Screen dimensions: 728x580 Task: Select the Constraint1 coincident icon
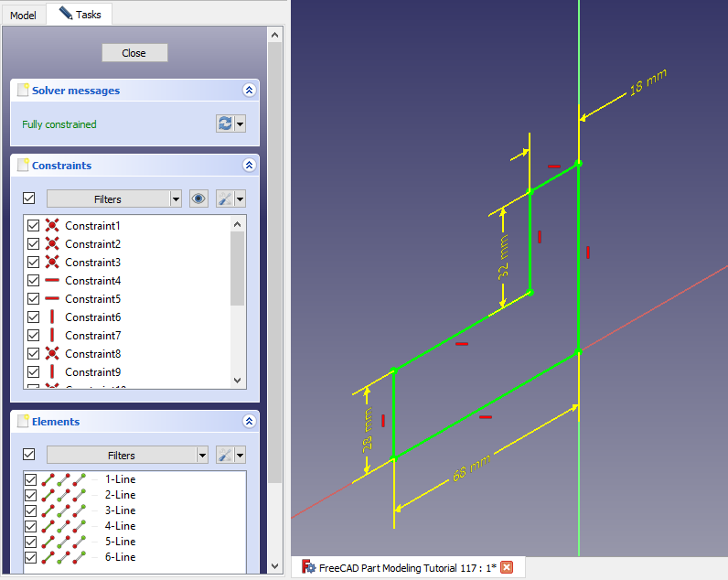(52, 226)
